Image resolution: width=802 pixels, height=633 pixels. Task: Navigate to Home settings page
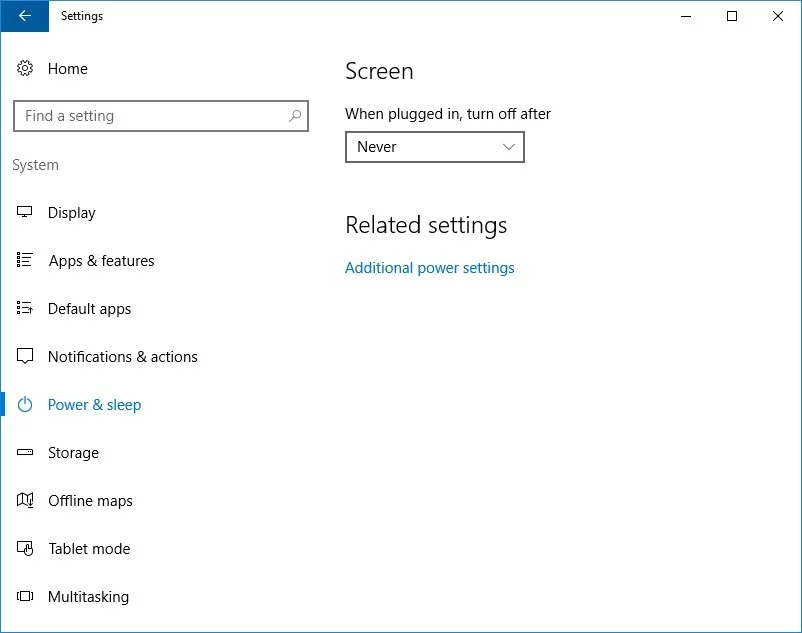67,68
